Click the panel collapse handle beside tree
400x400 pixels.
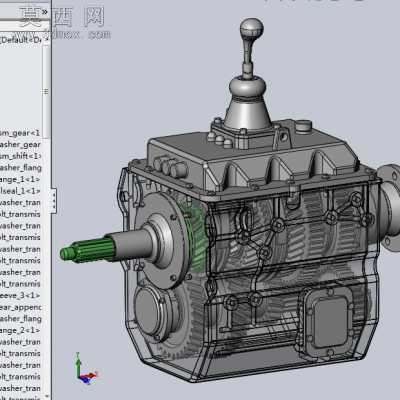[54, 200]
